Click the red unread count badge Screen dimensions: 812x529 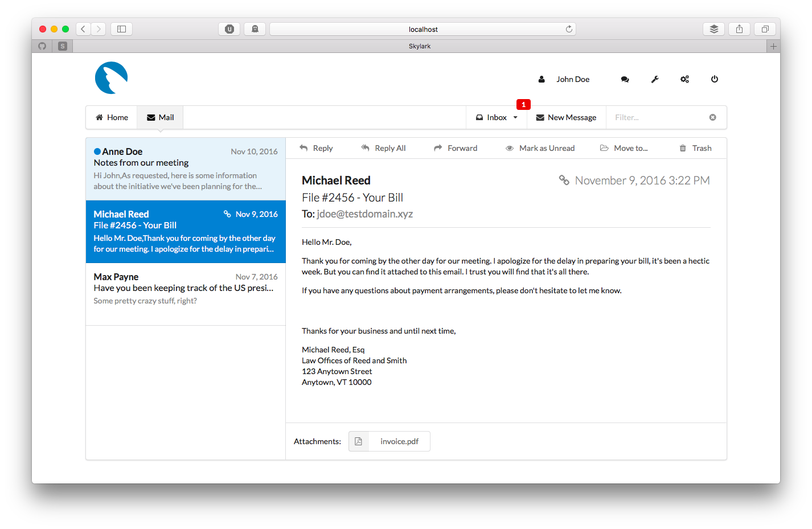pos(523,104)
